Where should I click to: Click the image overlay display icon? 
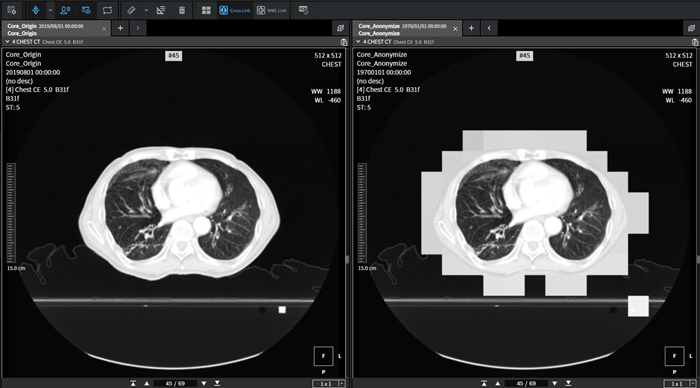pos(86,10)
